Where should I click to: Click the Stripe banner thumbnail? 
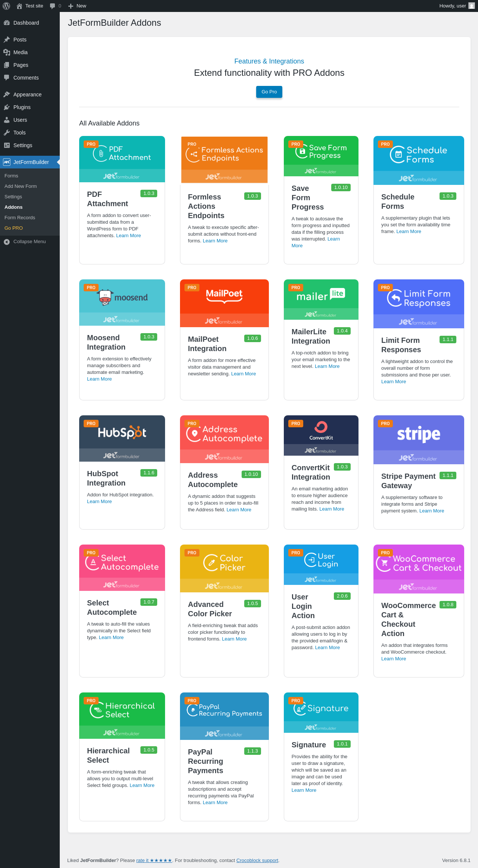pyautogui.click(x=419, y=440)
